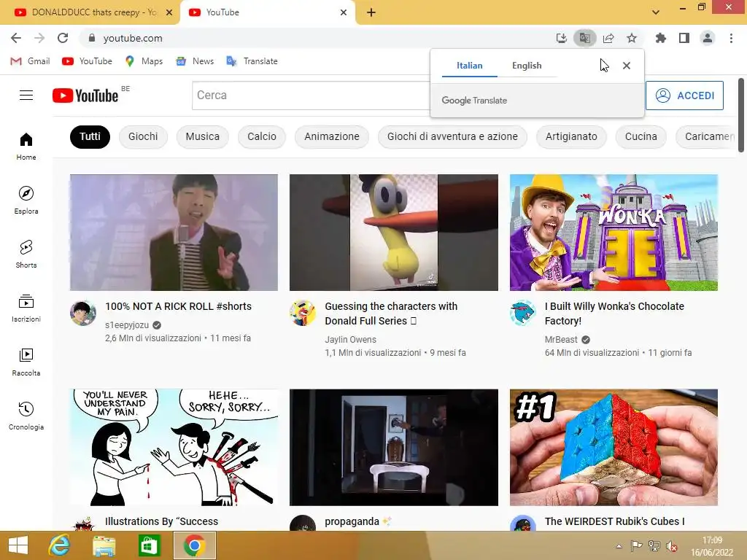Click the Jaylin Owens channel name
Viewport: 747px width, 560px height.
351,340
